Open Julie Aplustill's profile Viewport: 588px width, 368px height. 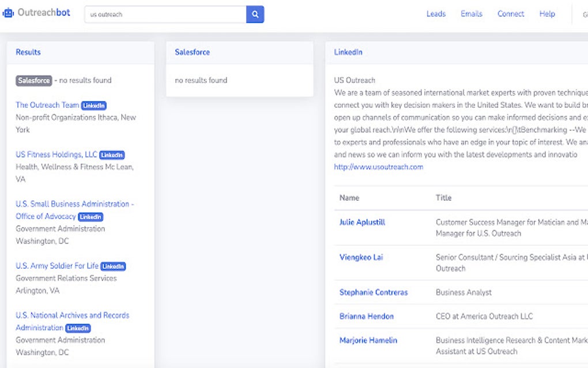[x=362, y=222]
